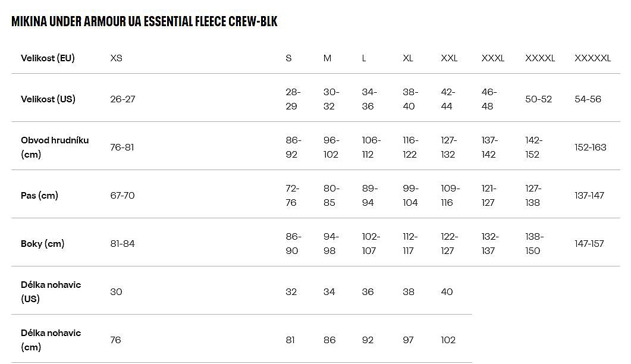The image size is (631, 364).
Task: Click the product title Mikina Under Armour heading
Action: (x=145, y=21)
